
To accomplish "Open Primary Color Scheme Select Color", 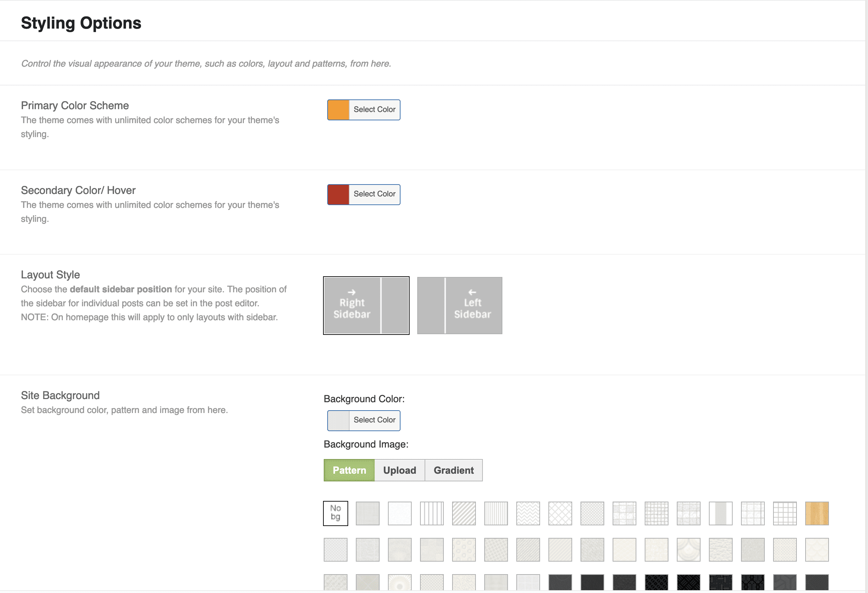I will click(x=374, y=110).
